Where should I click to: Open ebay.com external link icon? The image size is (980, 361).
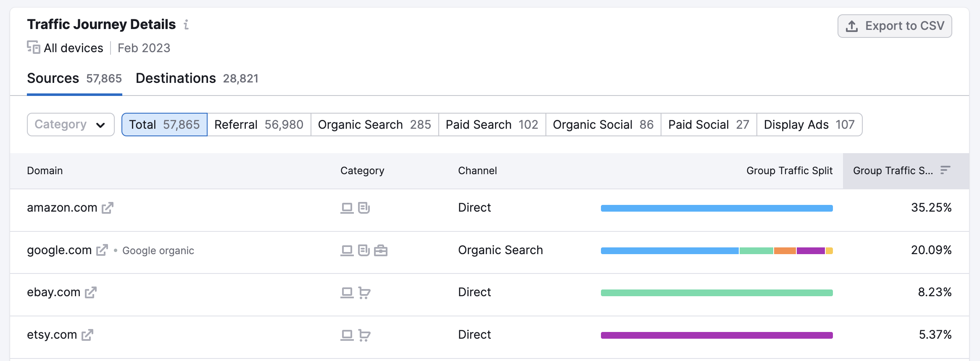click(91, 292)
